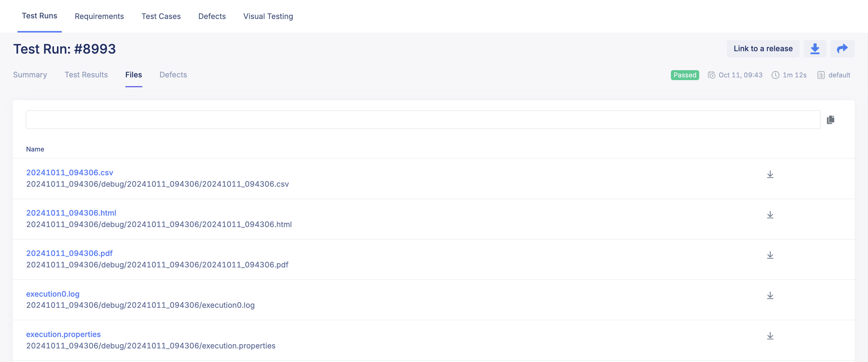868x362 pixels.
Task: Click the empty file path input field
Action: coord(423,120)
